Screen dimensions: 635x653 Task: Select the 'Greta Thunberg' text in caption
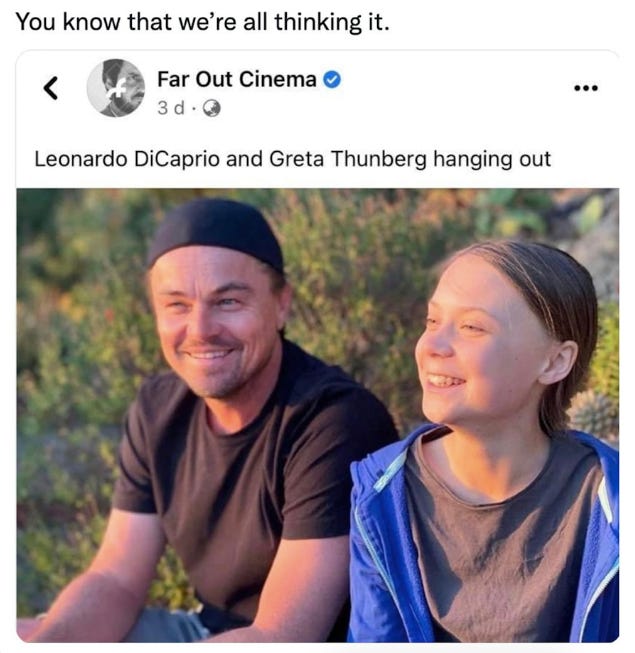coord(348,159)
